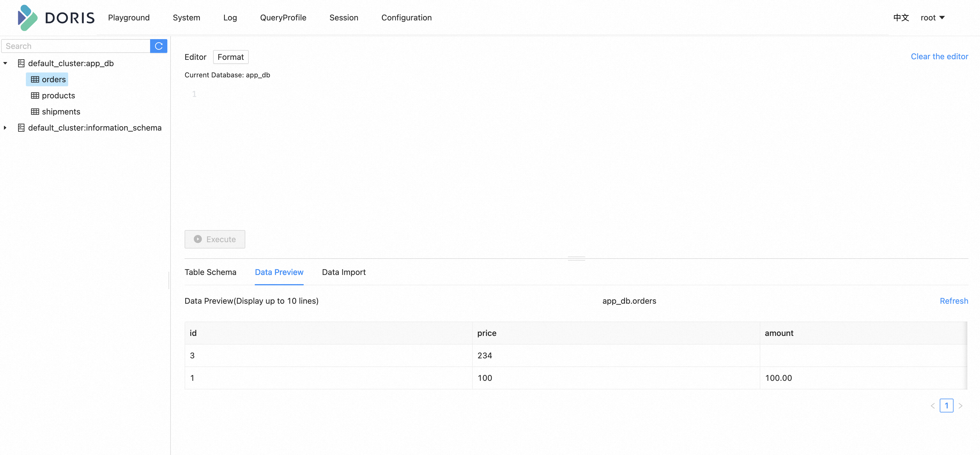Open the root user dropdown

click(x=933, y=18)
